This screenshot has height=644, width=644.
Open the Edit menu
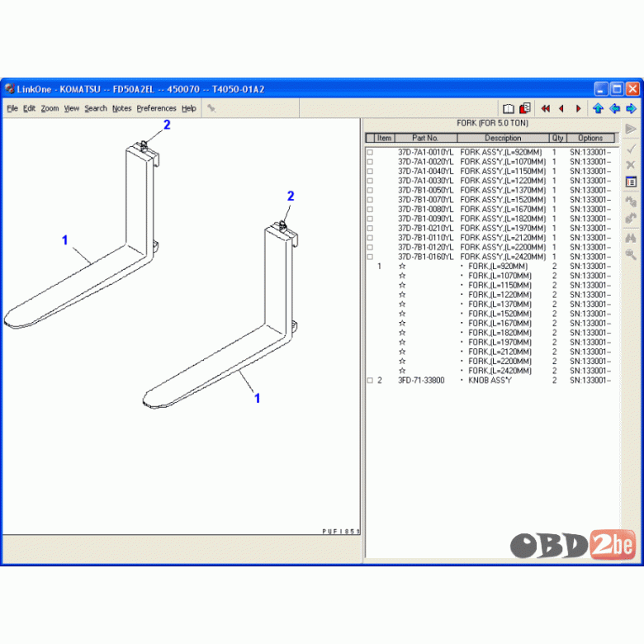29,108
